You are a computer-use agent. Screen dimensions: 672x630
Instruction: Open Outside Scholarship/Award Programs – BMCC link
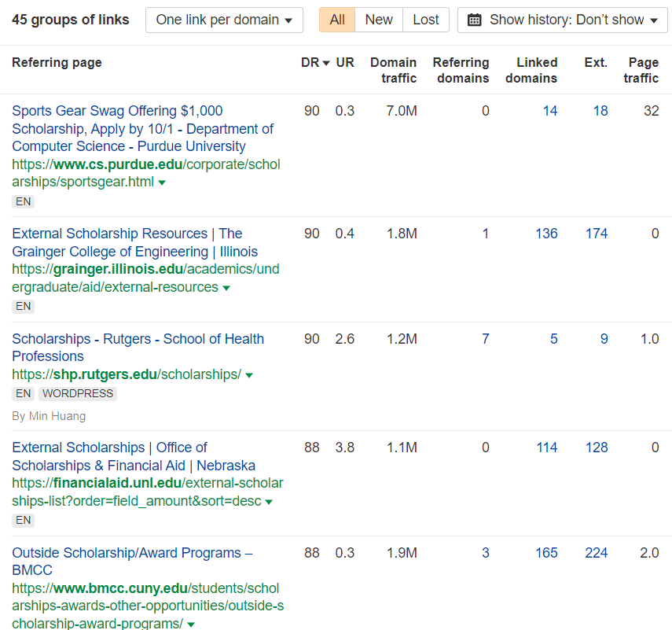pos(132,562)
